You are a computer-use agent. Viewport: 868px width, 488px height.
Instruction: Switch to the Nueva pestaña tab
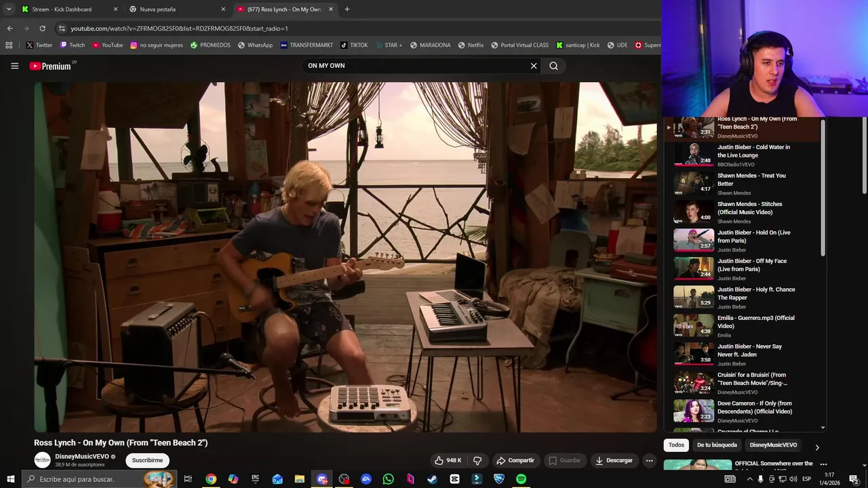click(x=176, y=9)
